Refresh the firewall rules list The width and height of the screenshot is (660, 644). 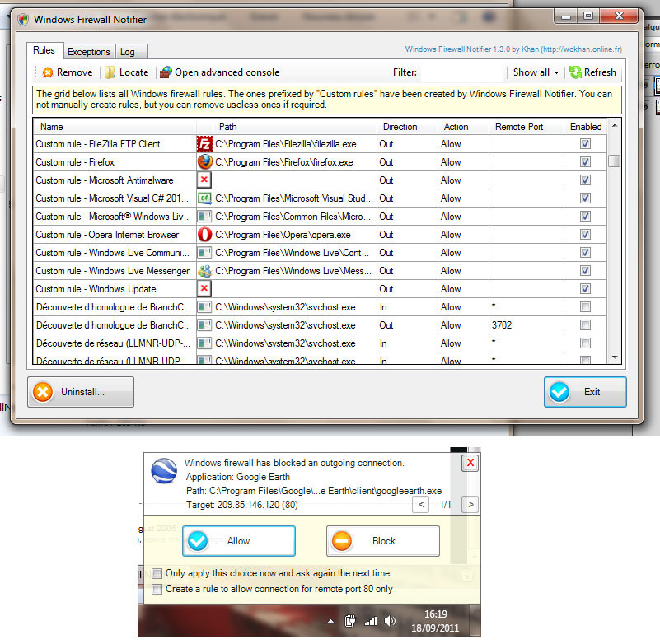click(x=592, y=72)
